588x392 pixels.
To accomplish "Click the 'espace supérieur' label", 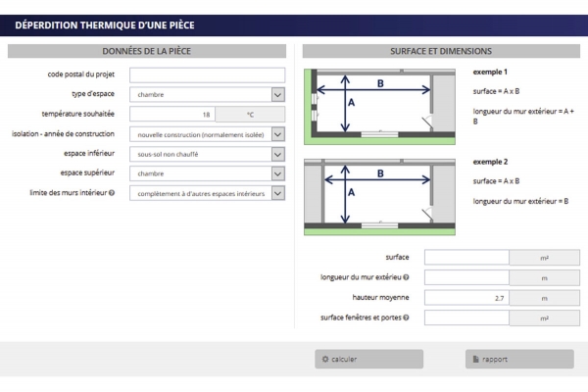I will coord(87,172).
